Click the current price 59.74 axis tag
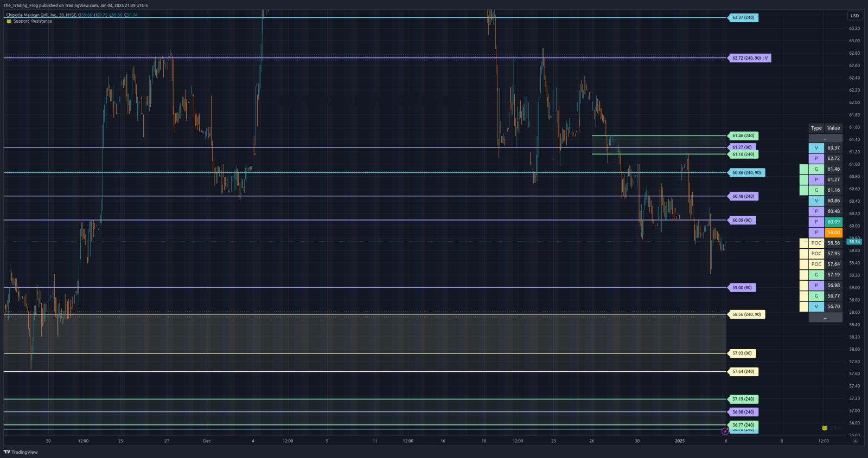The image size is (868, 458). click(854, 242)
